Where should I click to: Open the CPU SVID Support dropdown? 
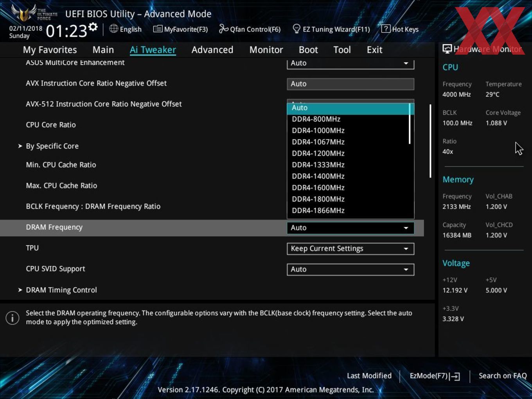pos(350,269)
